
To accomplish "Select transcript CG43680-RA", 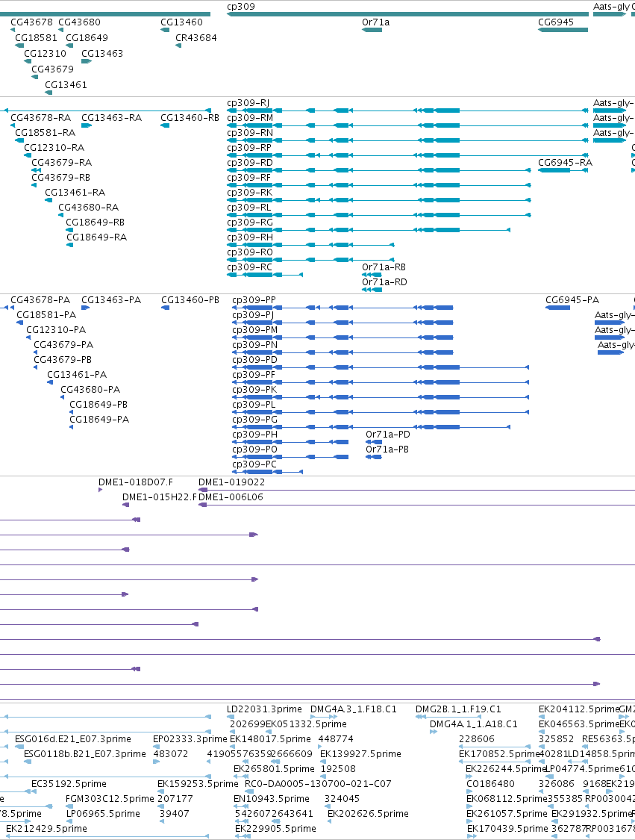I will tap(88, 208).
